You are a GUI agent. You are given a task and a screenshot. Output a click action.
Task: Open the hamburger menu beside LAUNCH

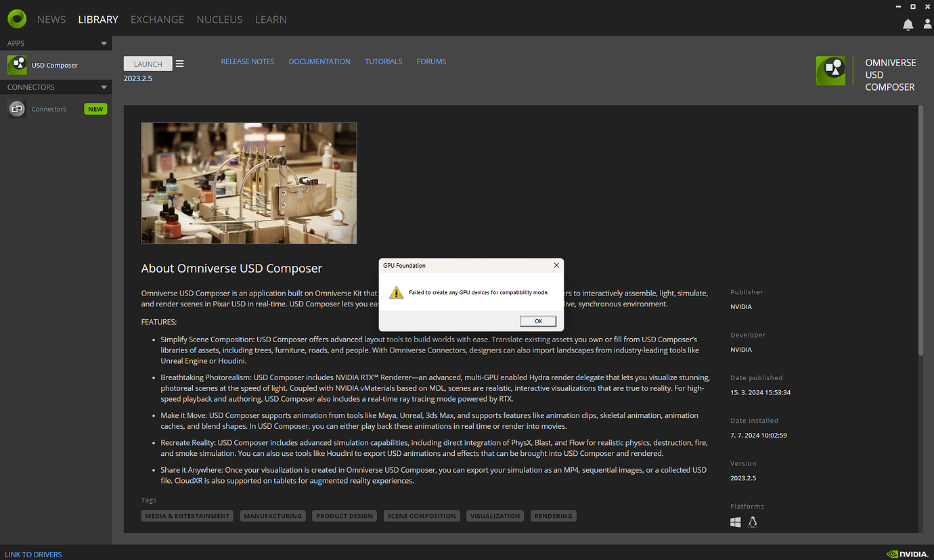[x=179, y=63]
